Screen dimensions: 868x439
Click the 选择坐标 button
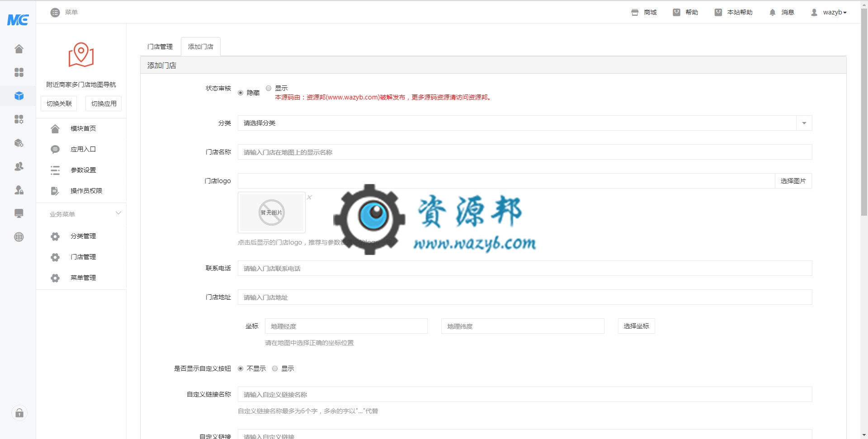[636, 326]
